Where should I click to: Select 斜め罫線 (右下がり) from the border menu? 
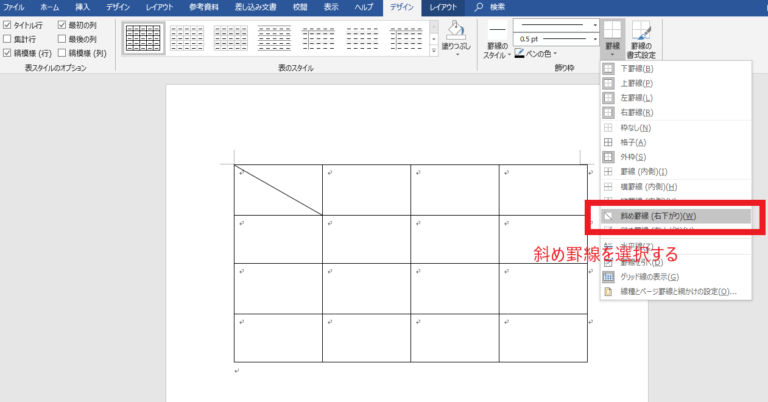[650, 216]
